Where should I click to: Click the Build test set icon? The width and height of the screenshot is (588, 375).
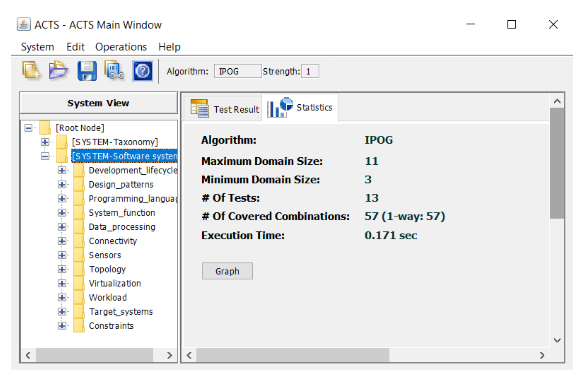114,71
